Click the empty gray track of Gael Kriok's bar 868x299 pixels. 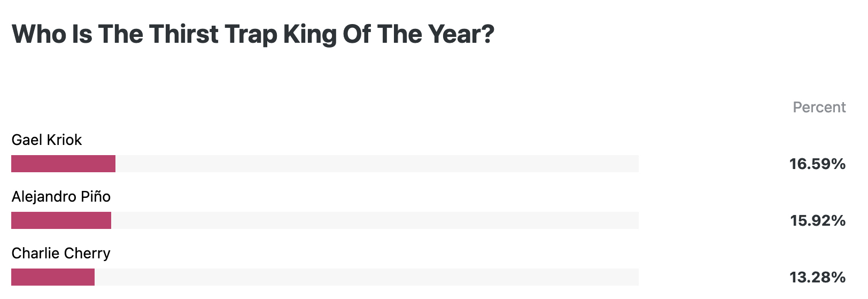click(x=377, y=164)
